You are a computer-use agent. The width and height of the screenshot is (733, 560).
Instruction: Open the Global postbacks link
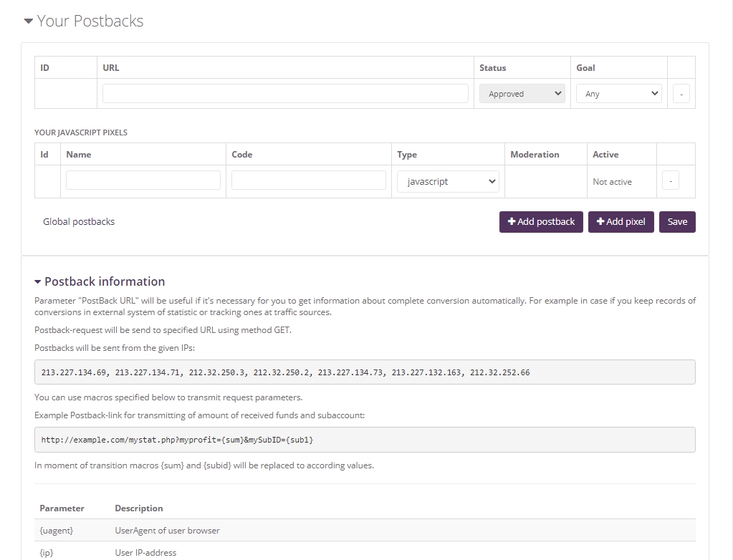(79, 222)
